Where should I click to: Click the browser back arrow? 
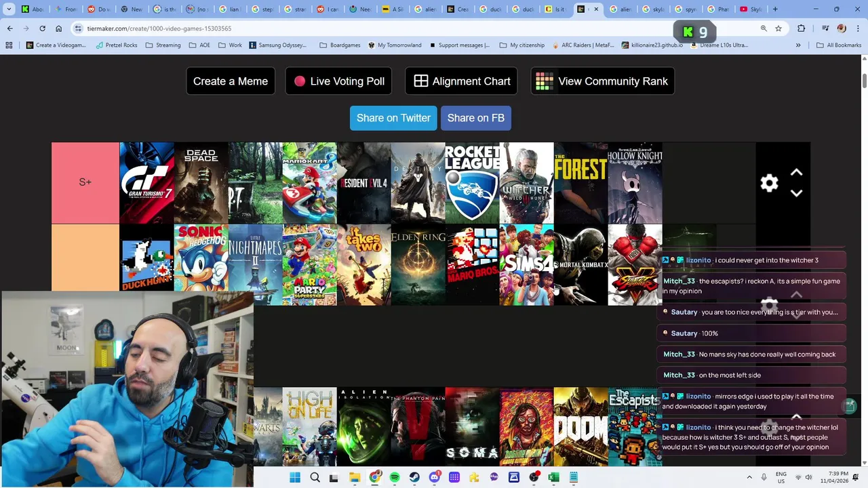coord(9,28)
